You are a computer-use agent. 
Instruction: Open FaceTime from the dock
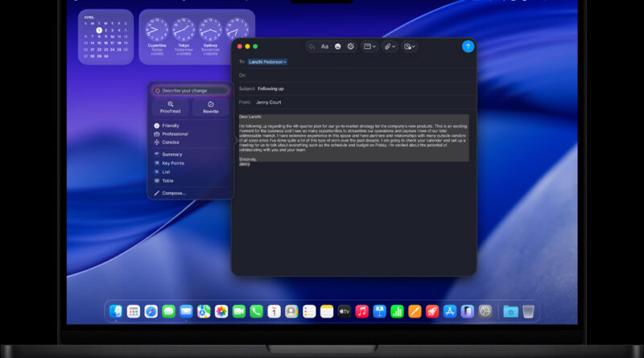point(239,311)
